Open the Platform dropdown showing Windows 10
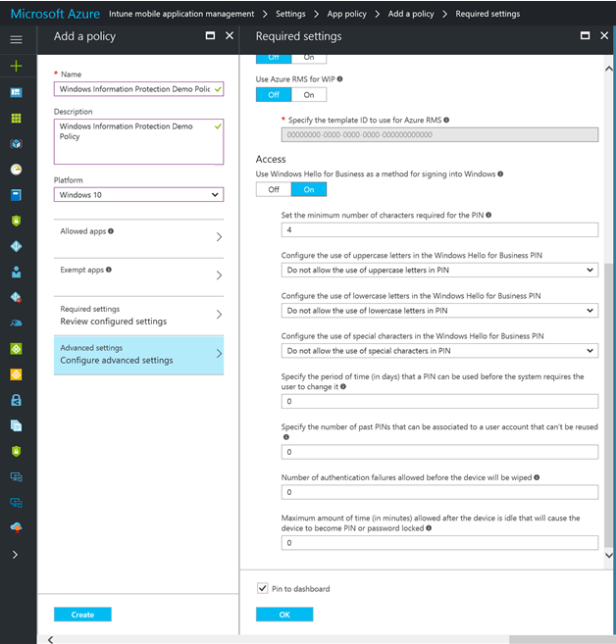 139,194
